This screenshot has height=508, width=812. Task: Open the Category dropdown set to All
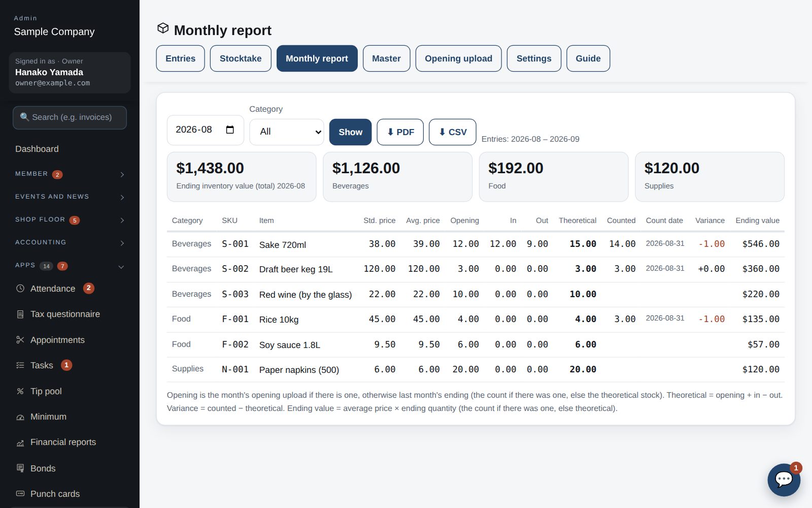tap(287, 132)
